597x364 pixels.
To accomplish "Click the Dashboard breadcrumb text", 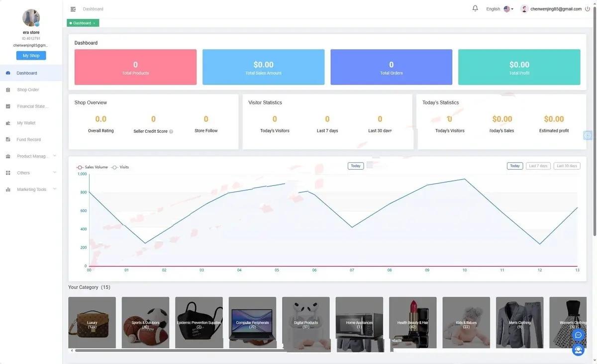I will click(x=93, y=9).
